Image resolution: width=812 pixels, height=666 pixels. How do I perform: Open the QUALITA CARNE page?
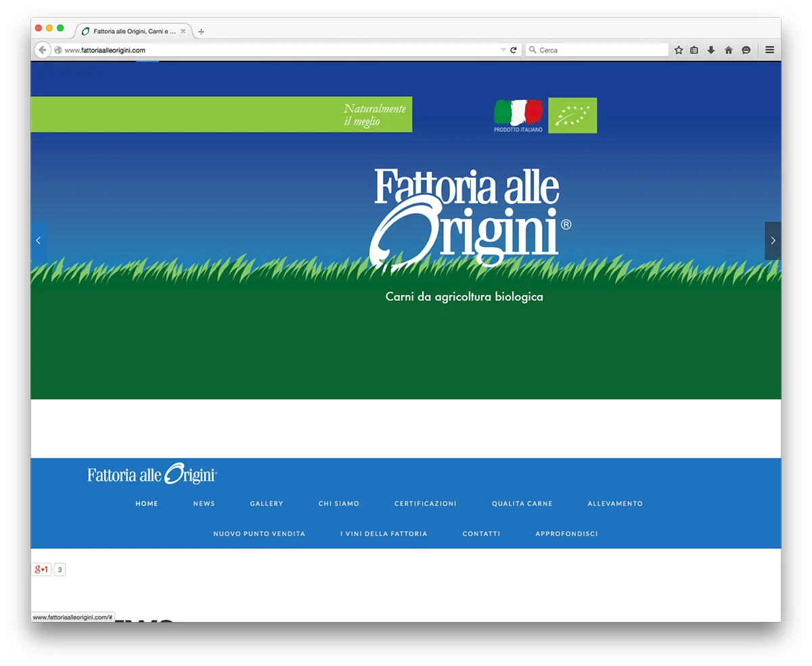522,504
